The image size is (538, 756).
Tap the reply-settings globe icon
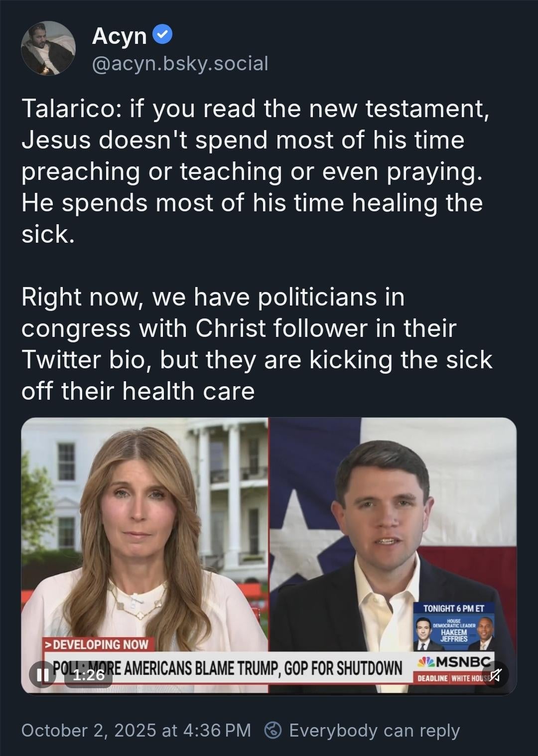272,730
